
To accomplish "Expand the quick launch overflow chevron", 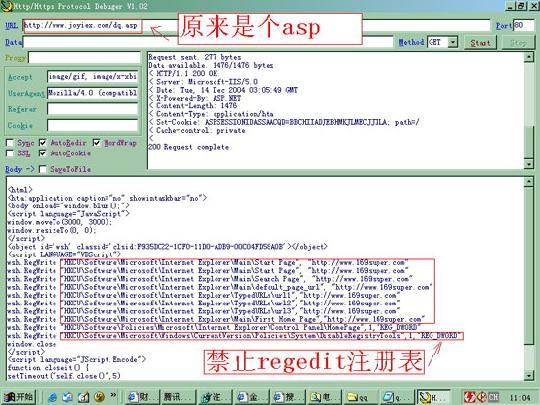I will click(113, 395).
